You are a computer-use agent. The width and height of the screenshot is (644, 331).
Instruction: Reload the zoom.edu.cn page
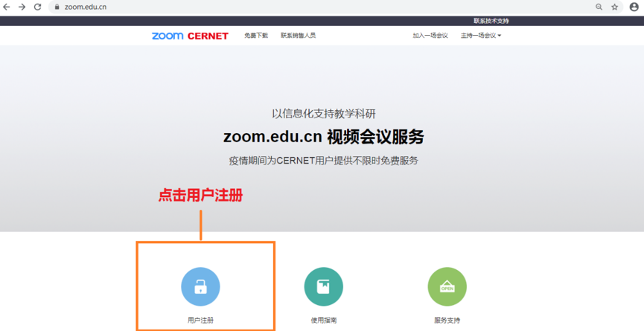[x=38, y=7]
